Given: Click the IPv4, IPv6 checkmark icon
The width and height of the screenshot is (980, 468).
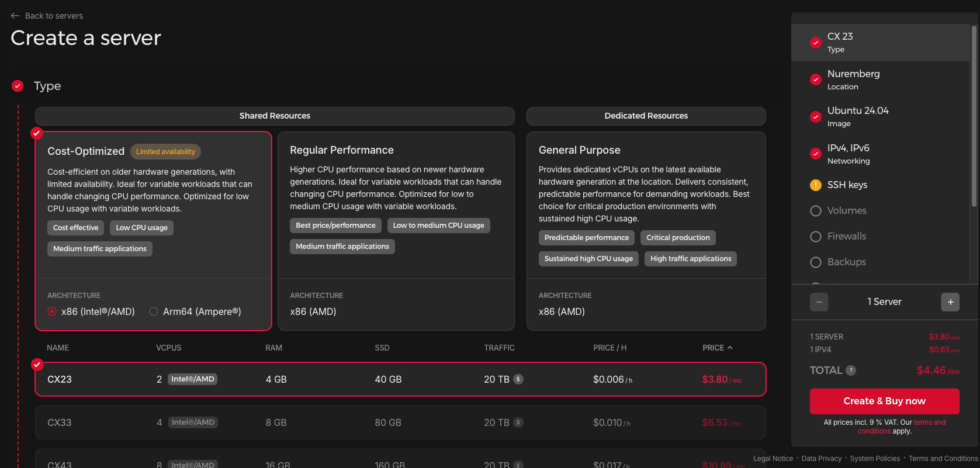Looking at the screenshot, I should tap(816, 154).
